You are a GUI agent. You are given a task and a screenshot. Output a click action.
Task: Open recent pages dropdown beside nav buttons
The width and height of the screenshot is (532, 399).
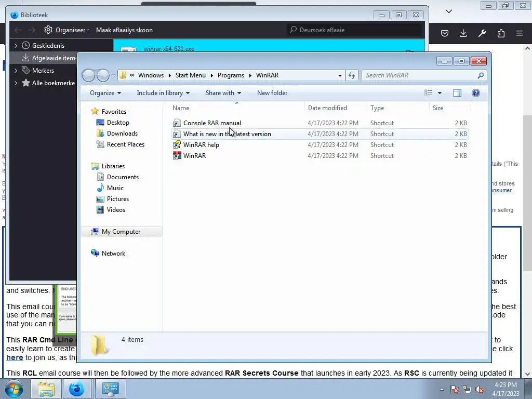tap(114, 75)
